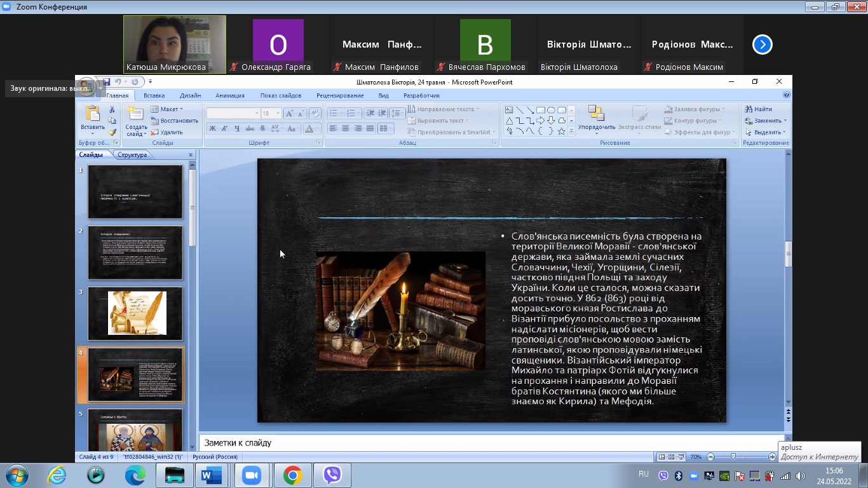Select slide 3 thumbnail with scroll image

pos(135,313)
